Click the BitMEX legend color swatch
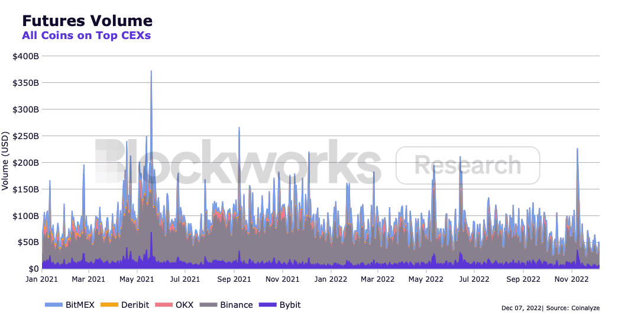Image resolution: width=644 pixels, height=322 pixels. [53, 305]
